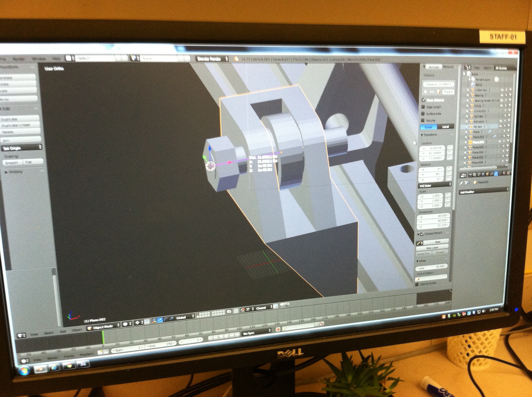Viewport: 532px width, 397px height.
Task: Click the pin icon beside Plane.002
Action: pos(461,183)
